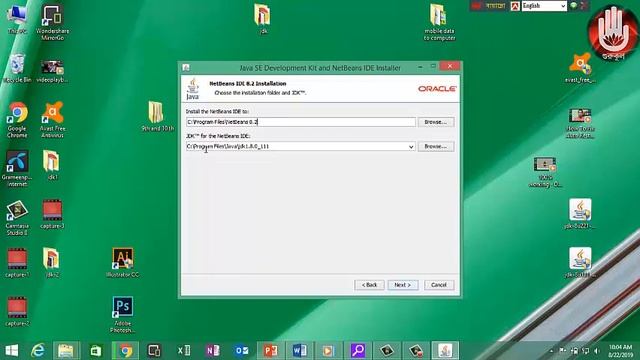Viewport: 640px width, 360px height.
Task: Browse for the NetBeans IDE install folder
Action: [436, 122]
